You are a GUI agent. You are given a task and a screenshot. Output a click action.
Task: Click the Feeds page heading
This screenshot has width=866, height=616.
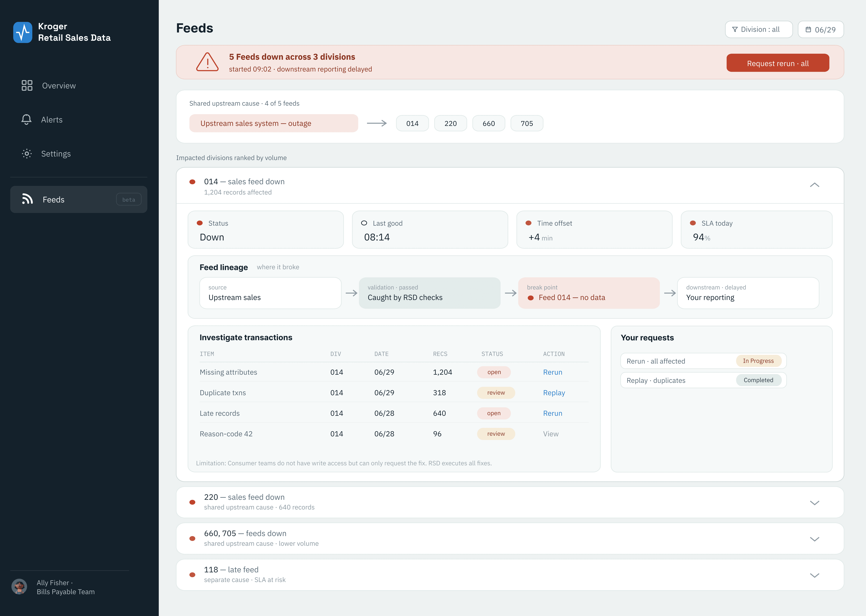click(x=195, y=28)
